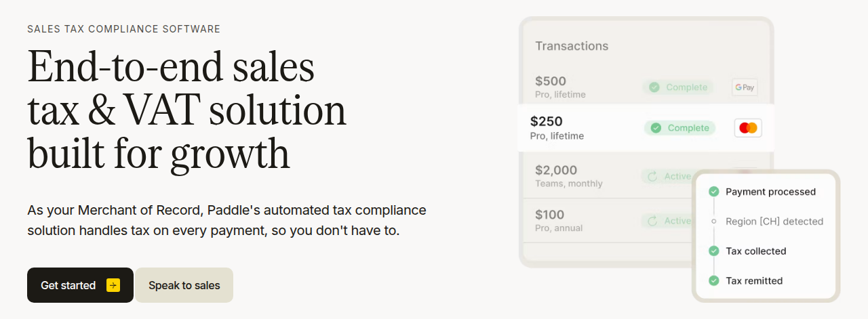Click the Mastercard icon on $250 row
The width and height of the screenshot is (868, 319).
(748, 128)
